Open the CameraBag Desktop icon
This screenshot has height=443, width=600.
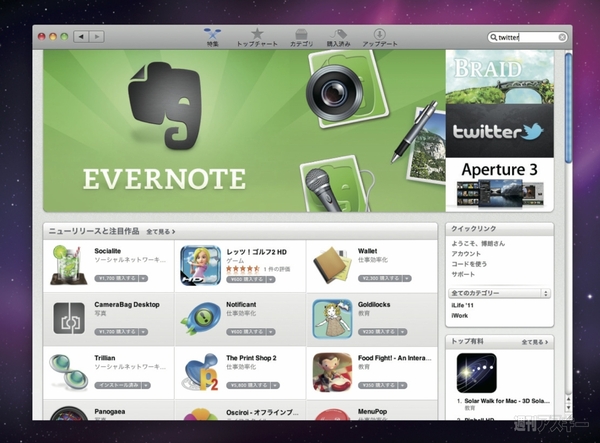[69, 318]
